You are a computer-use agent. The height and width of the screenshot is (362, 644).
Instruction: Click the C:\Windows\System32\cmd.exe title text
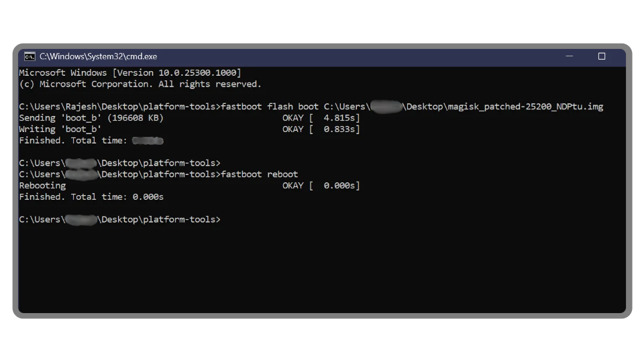(x=98, y=57)
